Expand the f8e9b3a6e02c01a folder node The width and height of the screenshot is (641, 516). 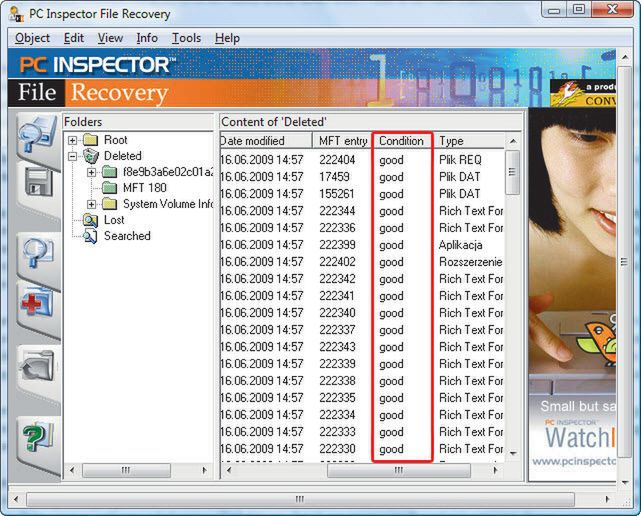pyautogui.click(x=92, y=172)
